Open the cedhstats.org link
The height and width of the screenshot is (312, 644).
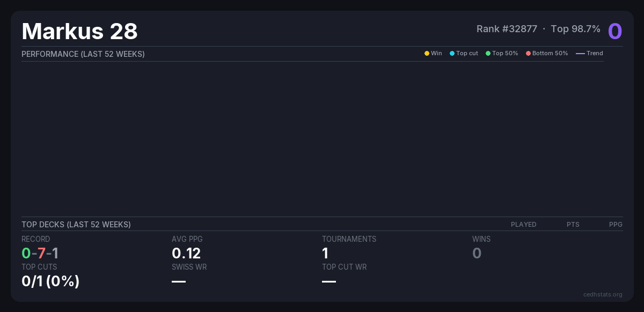coord(603,294)
